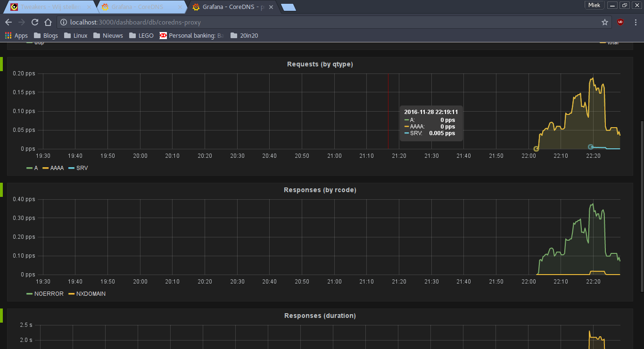Open the Chrome three-dot menu
The width and height of the screenshot is (644, 349).
click(x=636, y=22)
